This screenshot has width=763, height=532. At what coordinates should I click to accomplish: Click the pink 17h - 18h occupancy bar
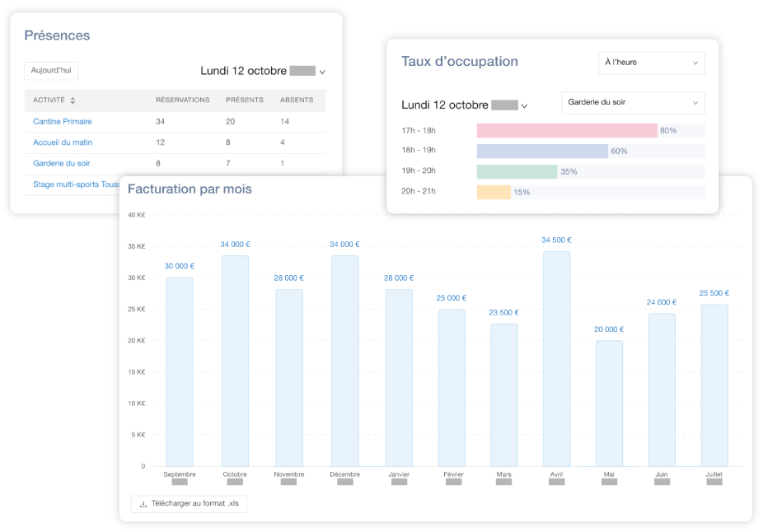point(566,130)
